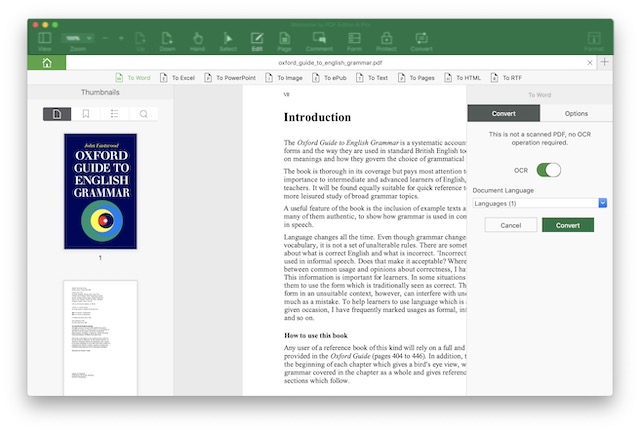640x432 pixels.
Task: Choose To ePub conversion
Action: pyautogui.click(x=329, y=78)
